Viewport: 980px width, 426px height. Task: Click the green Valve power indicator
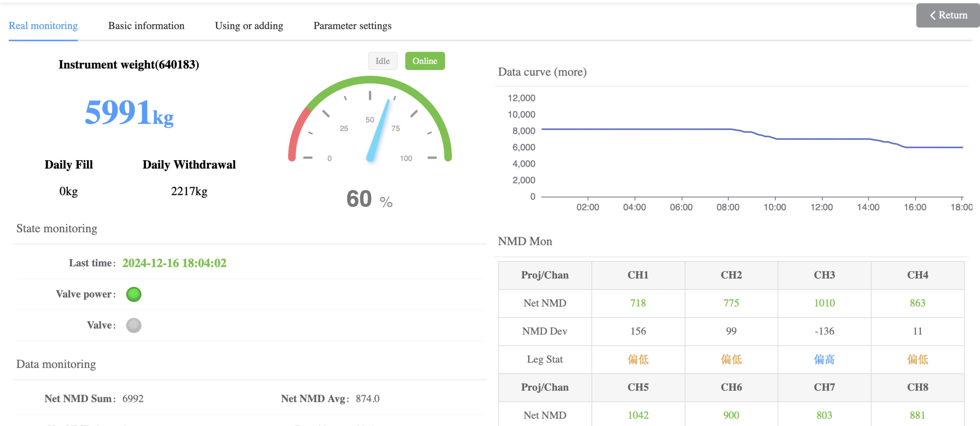point(133,294)
